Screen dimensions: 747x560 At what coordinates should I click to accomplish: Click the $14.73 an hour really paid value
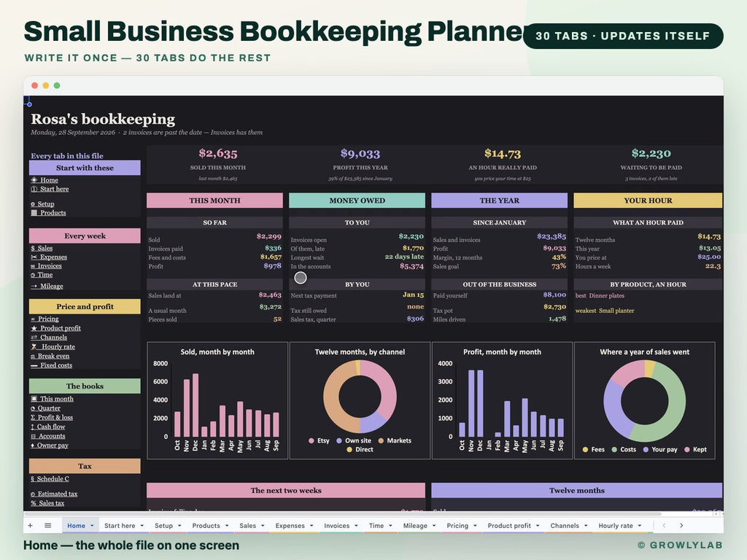click(503, 153)
